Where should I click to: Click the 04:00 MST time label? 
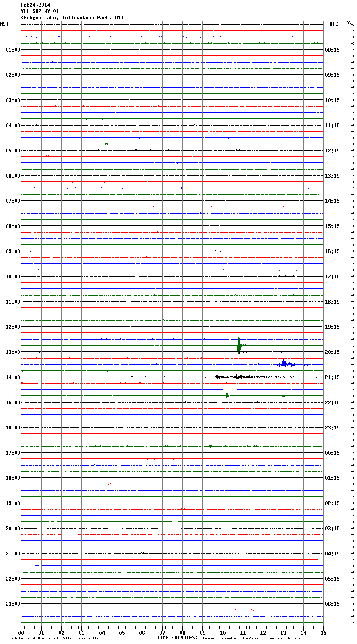click(x=13, y=126)
